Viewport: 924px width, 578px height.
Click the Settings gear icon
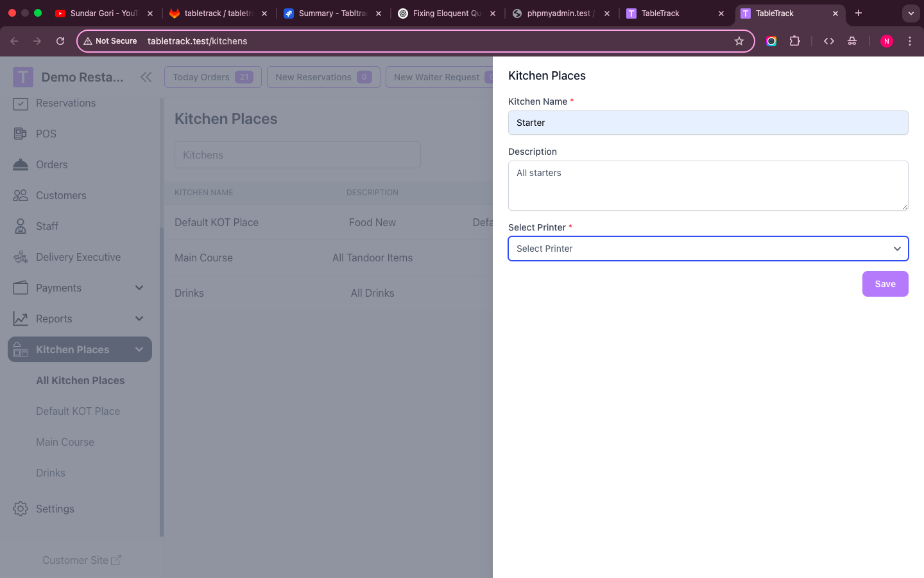pos(20,509)
